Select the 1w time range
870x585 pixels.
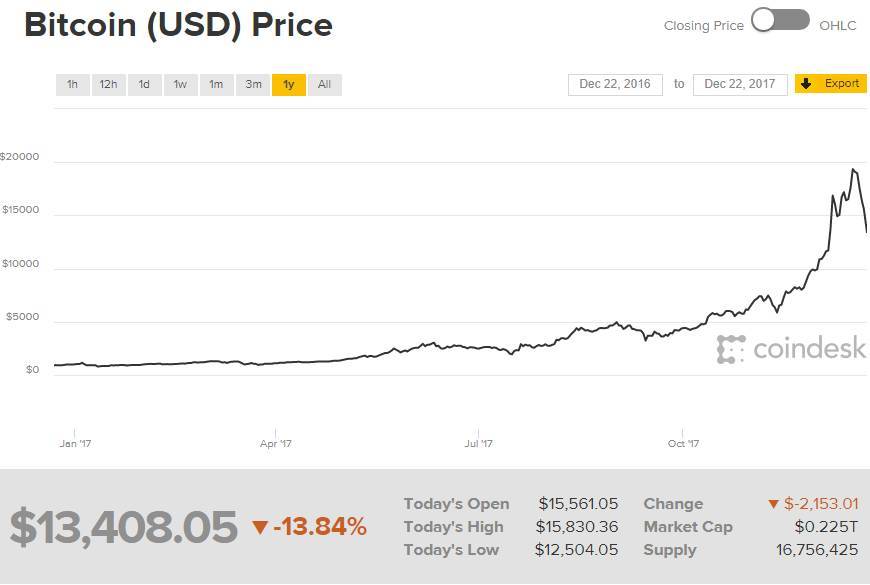[180, 85]
